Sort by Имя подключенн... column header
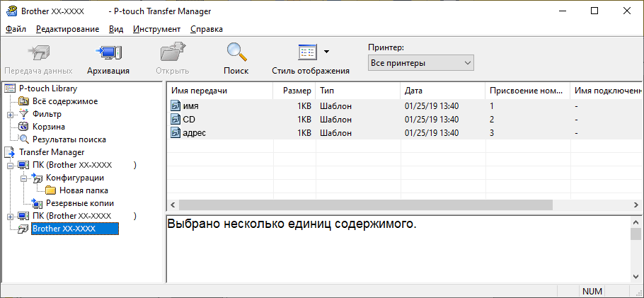Viewport: 644px width, 298px height. [x=607, y=91]
